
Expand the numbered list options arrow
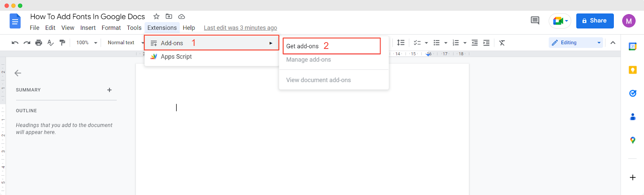[x=465, y=43]
